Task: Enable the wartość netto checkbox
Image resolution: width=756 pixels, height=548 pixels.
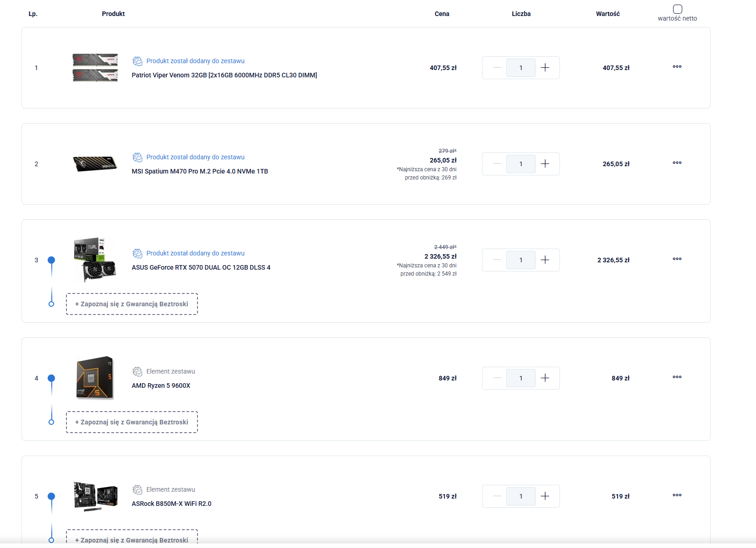Action: [677, 9]
